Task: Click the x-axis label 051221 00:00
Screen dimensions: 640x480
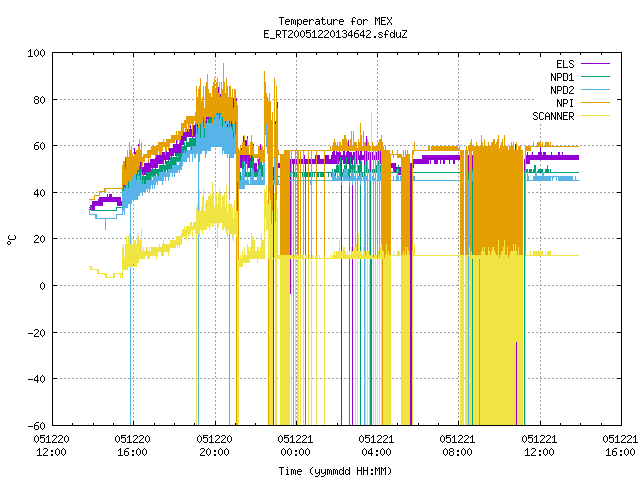Action: (x=296, y=446)
